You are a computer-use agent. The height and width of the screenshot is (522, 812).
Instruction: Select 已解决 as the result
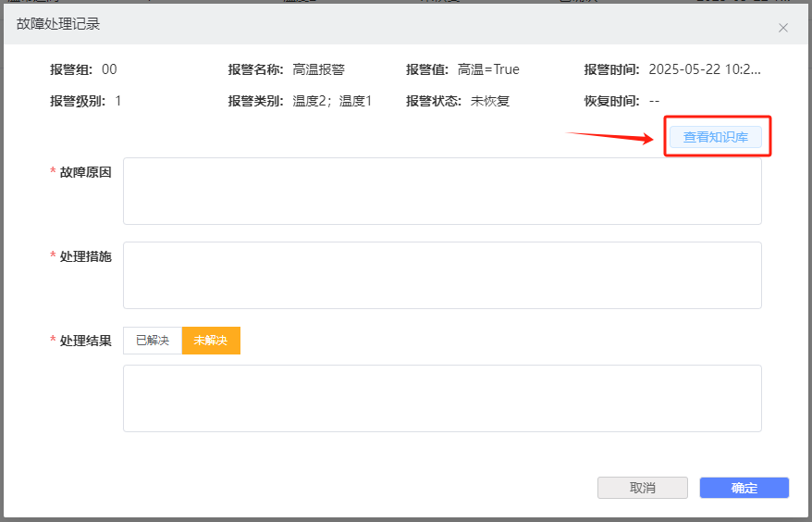(153, 341)
